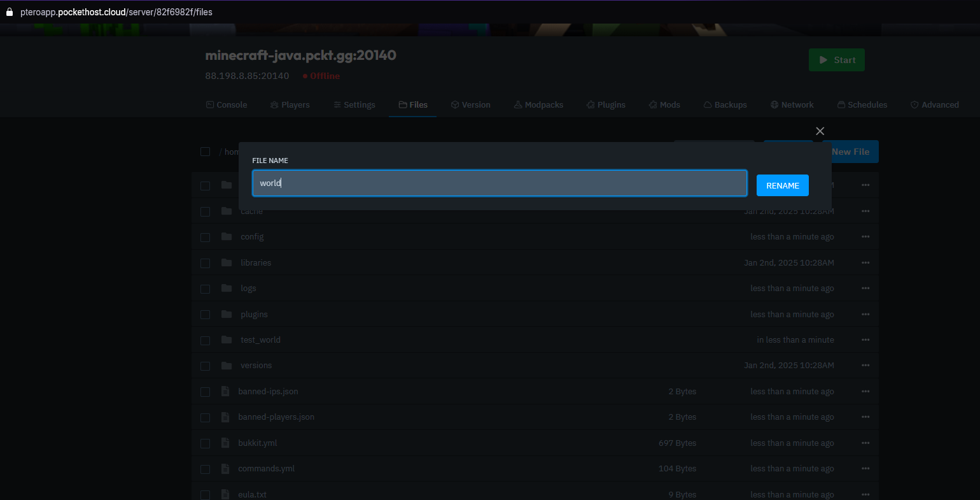The image size is (980, 500).
Task: Expand the libraries three-dot menu
Action: point(865,262)
